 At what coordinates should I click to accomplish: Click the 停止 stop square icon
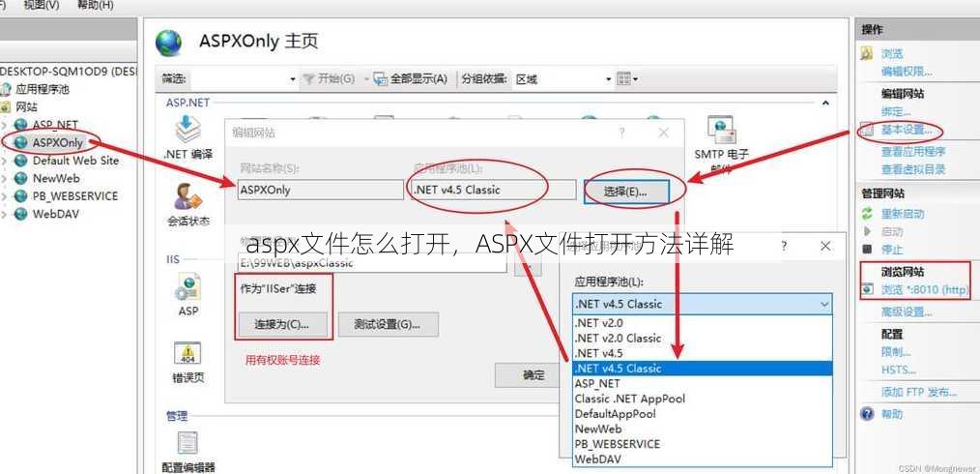[867, 249]
